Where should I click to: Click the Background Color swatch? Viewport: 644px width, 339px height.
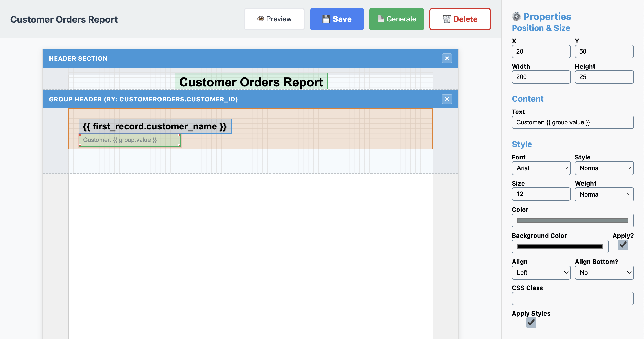tap(560, 246)
